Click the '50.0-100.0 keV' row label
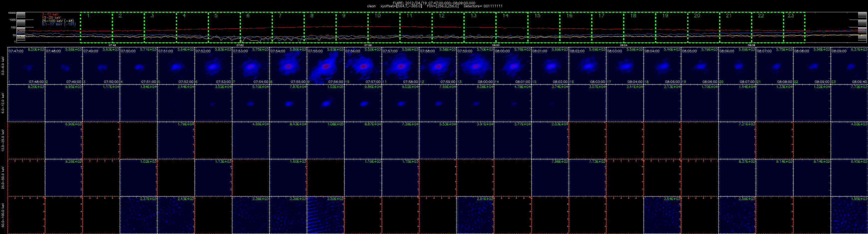The image size is (868, 234). click(x=3, y=215)
